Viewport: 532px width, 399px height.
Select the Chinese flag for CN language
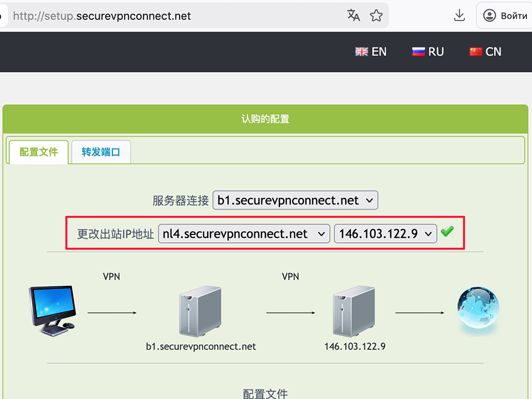[x=475, y=51]
